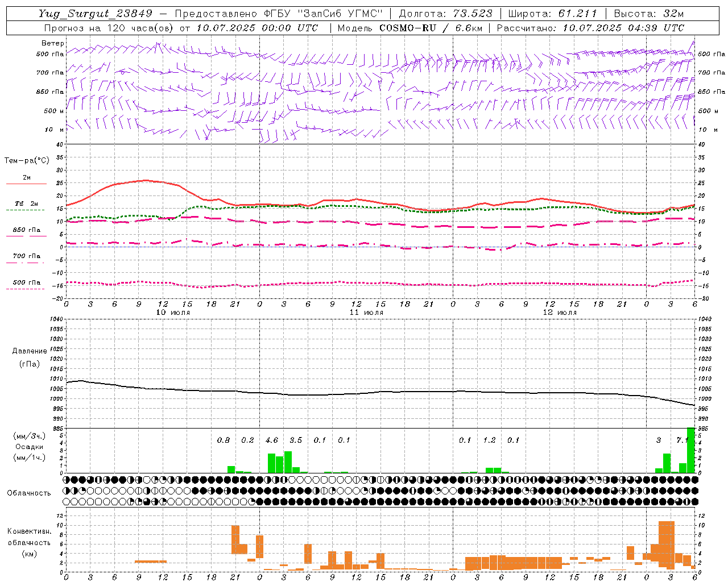Click the Ветер panel label
The height and width of the screenshot is (582, 728).
tap(52, 43)
